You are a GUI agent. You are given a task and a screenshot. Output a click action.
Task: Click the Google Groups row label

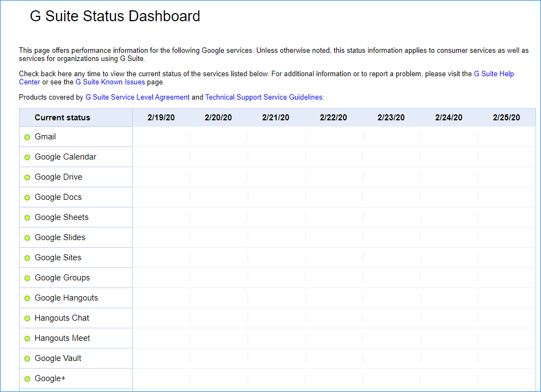pos(62,278)
